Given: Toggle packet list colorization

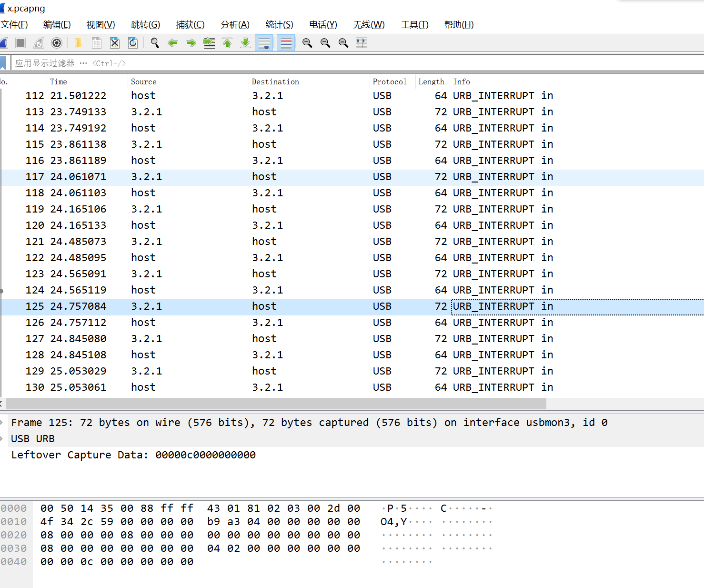Looking at the screenshot, I should point(286,43).
